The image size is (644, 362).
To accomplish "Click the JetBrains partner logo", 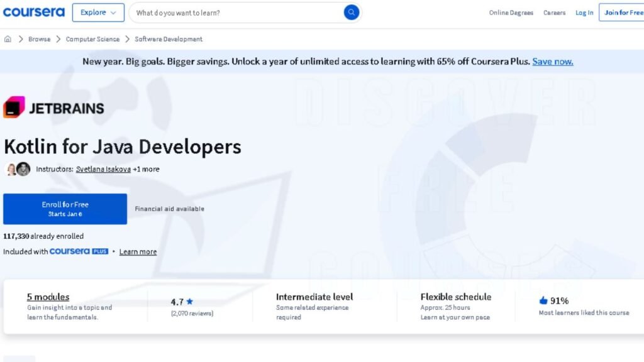I will click(x=53, y=107).
